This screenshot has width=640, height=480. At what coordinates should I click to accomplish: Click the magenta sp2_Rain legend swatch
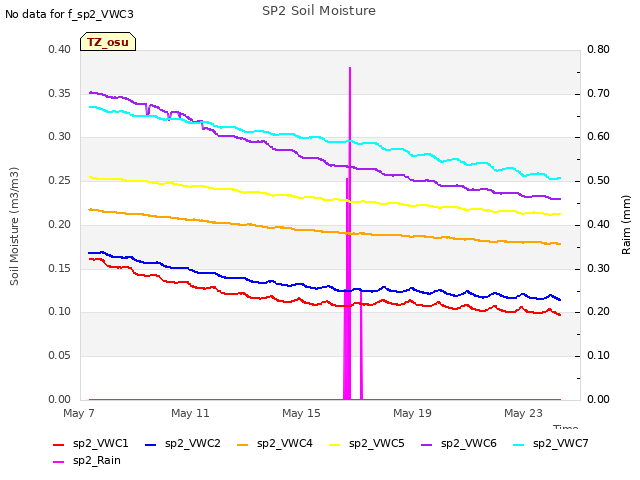[x=59, y=462]
